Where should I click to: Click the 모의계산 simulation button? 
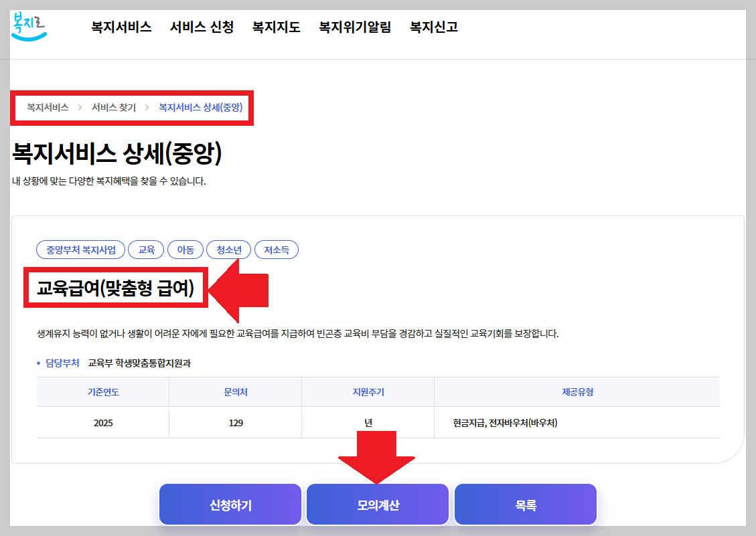point(377,503)
